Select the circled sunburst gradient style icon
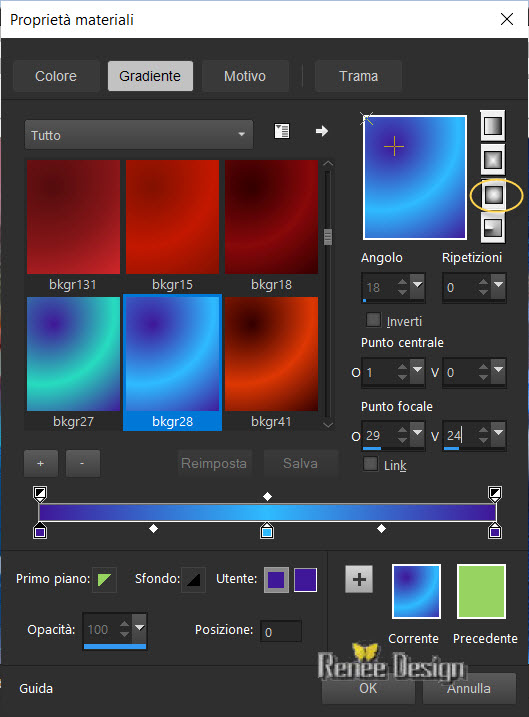This screenshot has width=529, height=717. point(493,195)
